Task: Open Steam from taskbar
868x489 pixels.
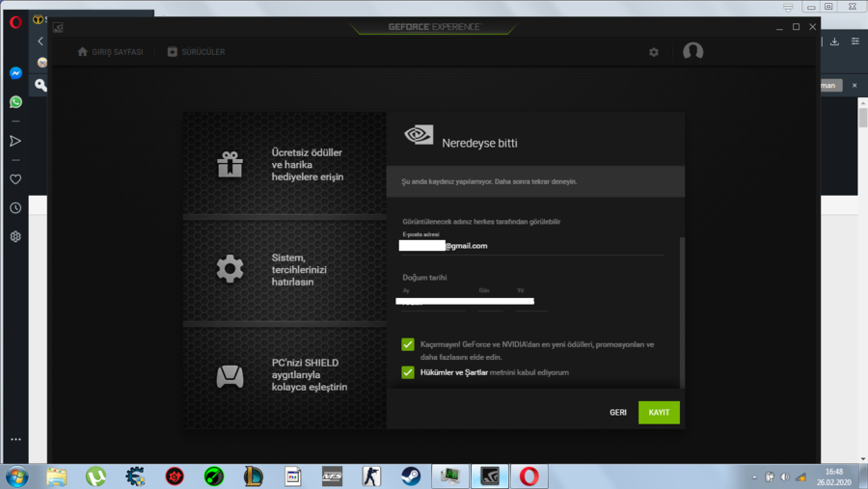Action: pos(410,476)
